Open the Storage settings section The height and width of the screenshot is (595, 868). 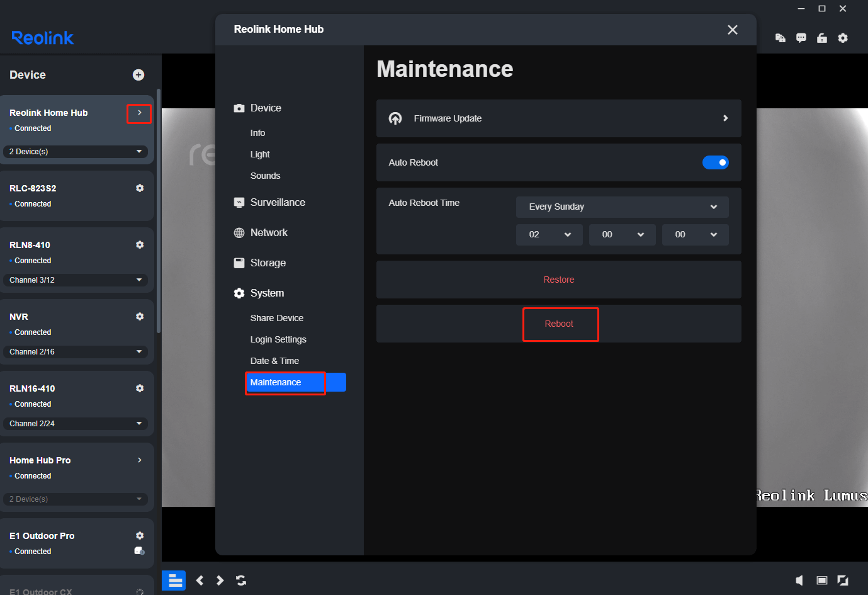267,263
